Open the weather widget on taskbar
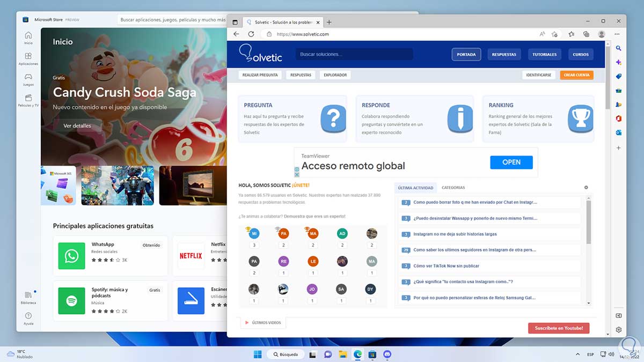Image resolution: width=644 pixels, height=362 pixels. pyautogui.click(x=19, y=354)
